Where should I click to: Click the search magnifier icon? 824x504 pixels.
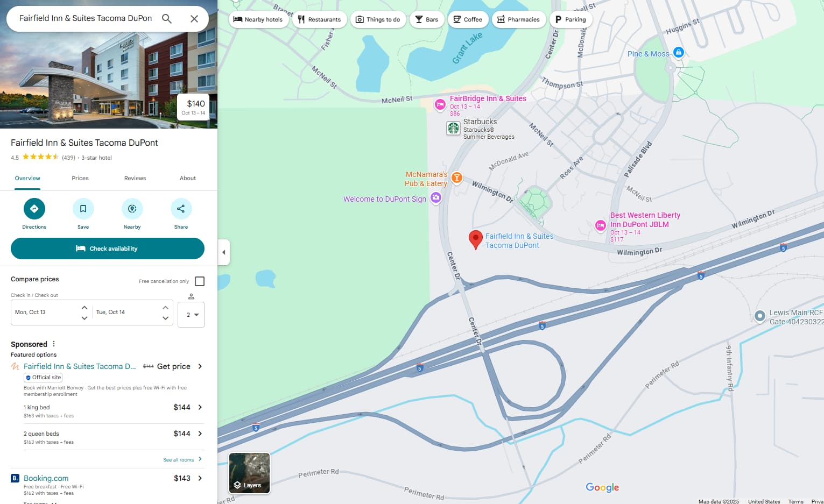(x=167, y=19)
